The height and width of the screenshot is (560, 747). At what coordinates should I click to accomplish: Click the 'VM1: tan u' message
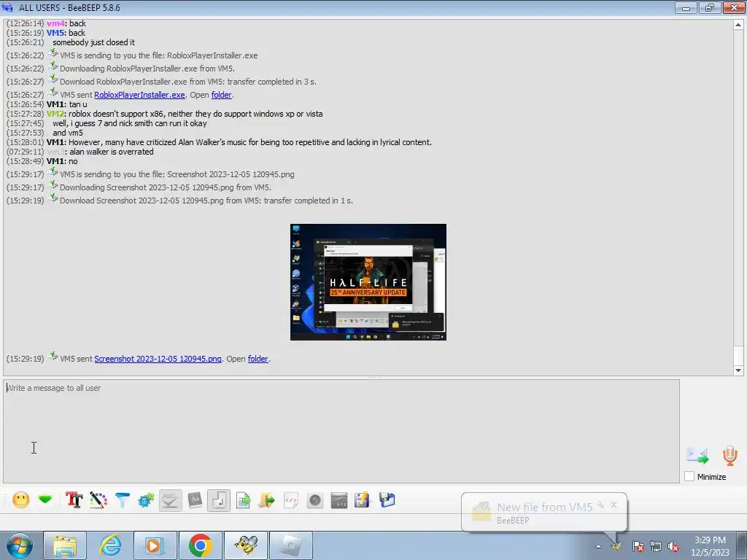(x=66, y=104)
